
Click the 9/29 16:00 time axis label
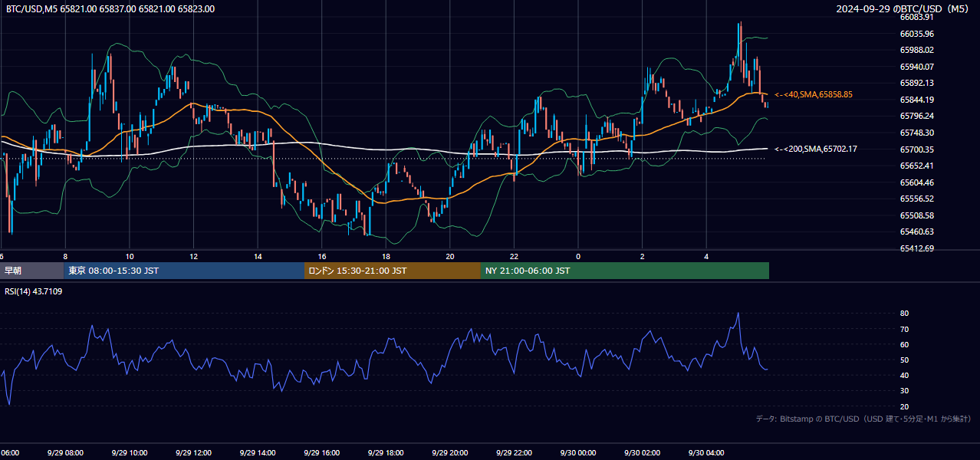[x=322, y=453]
